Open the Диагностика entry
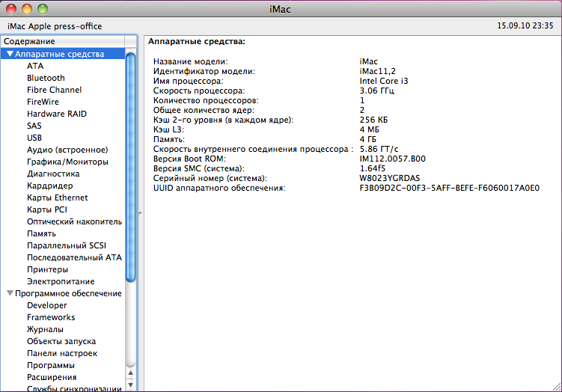 [53, 174]
